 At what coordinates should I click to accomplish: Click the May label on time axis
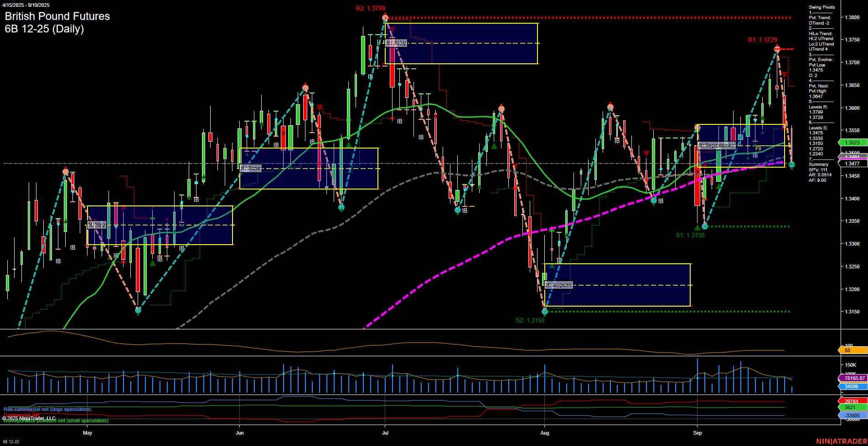click(88, 433)
